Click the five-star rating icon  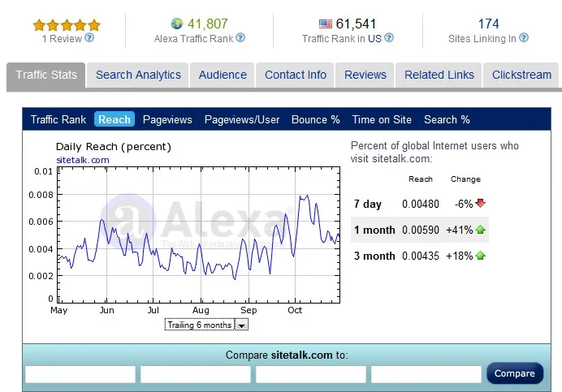coord(67,24)
